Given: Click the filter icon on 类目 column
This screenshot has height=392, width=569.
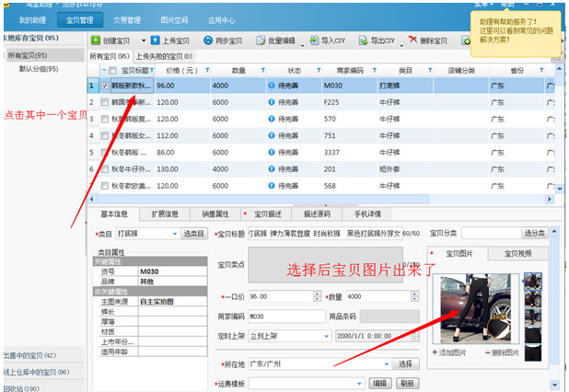Looking at the screenshot, I should pos(430,70).
